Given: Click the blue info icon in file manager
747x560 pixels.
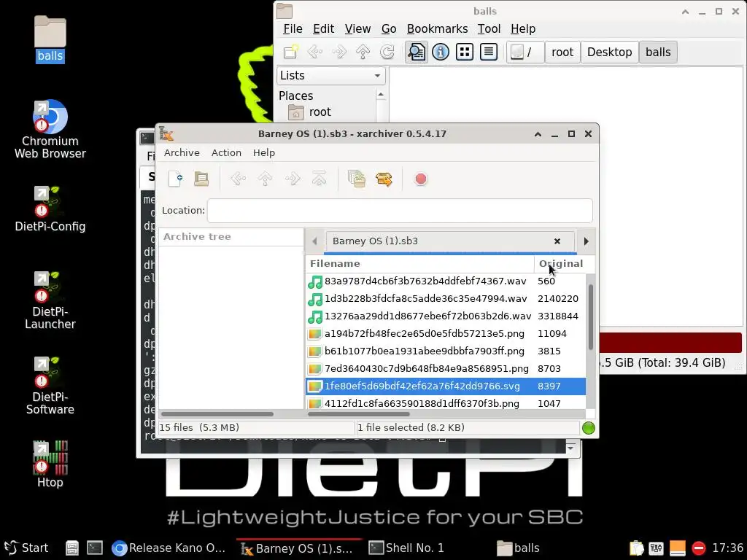Looking at the screenshot, I should click(x=440, y=52).
